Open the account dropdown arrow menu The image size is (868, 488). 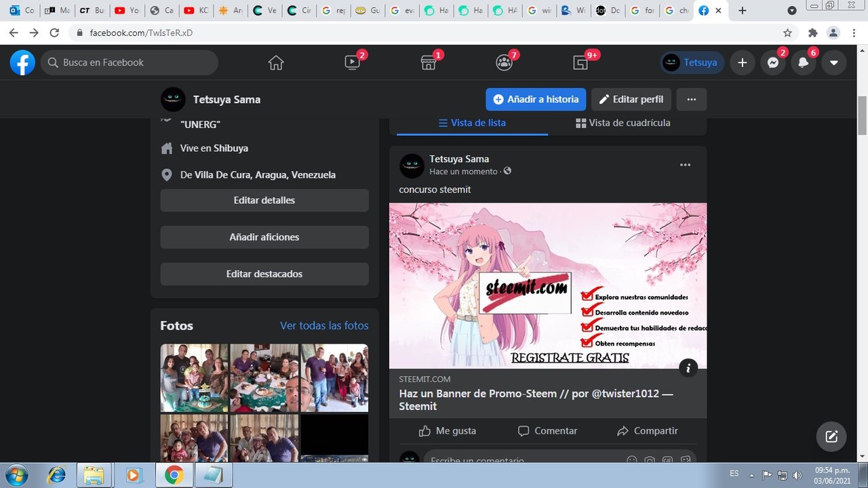click(834, 62)
